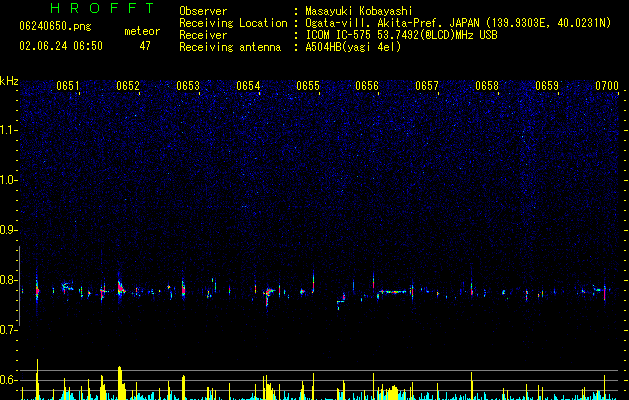Select the filename 06240650.png
The width and height of the screenshot is (629, 400).
click(55, 27)
